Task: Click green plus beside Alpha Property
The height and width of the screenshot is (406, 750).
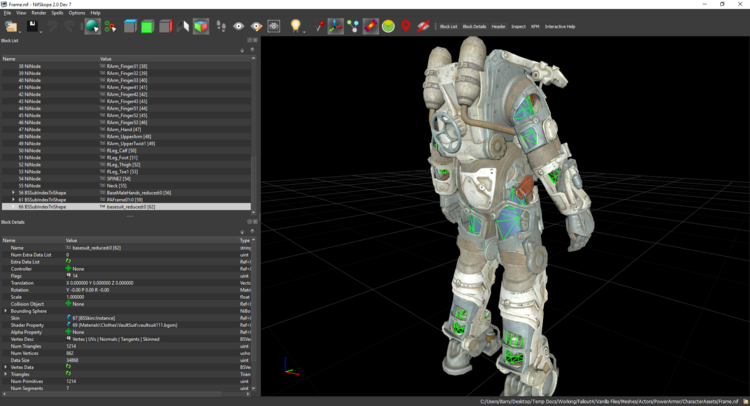Action: tap(68, 332)
